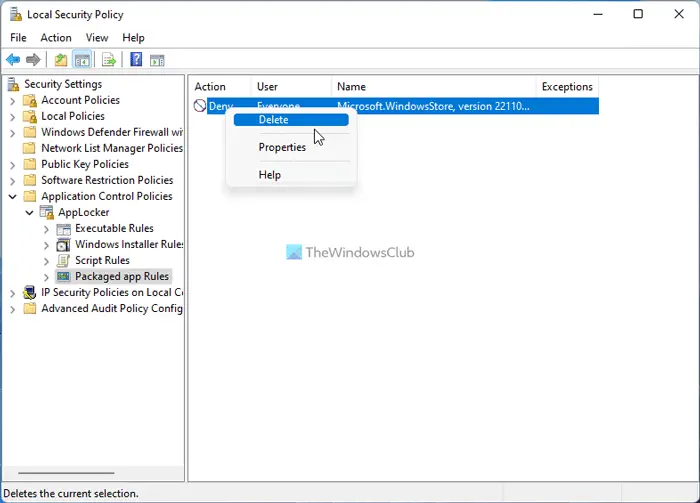Open the blue Help question mark icon
700x503 pixels.
136,59
